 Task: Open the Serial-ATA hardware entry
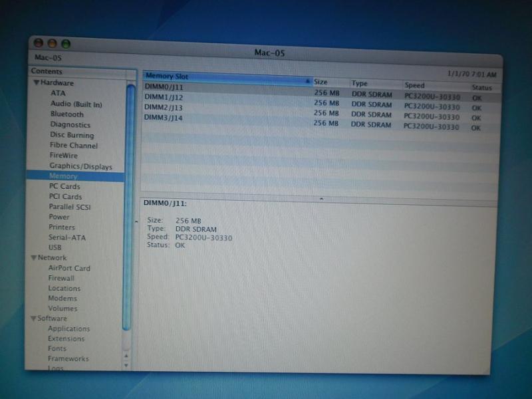point(67,237)
